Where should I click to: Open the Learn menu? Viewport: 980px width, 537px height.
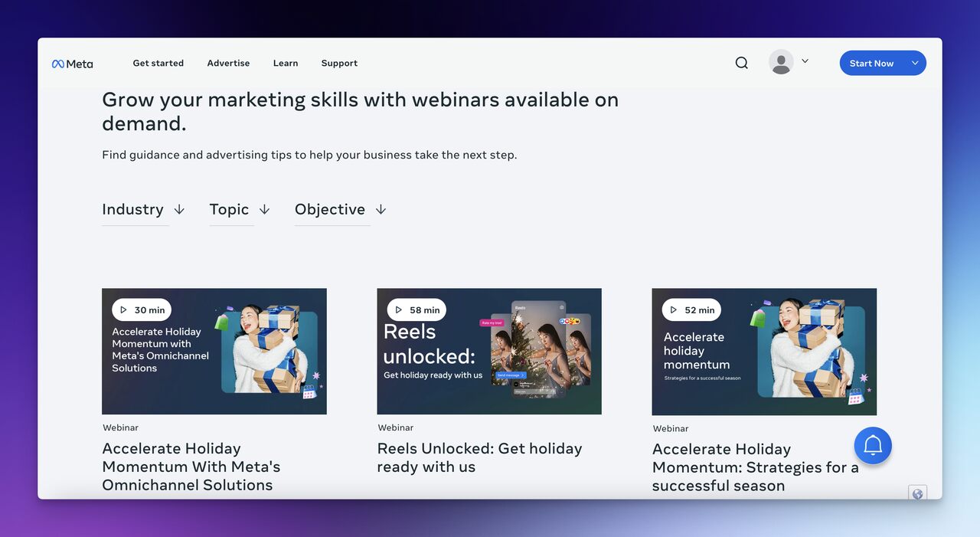click(286, 64)
